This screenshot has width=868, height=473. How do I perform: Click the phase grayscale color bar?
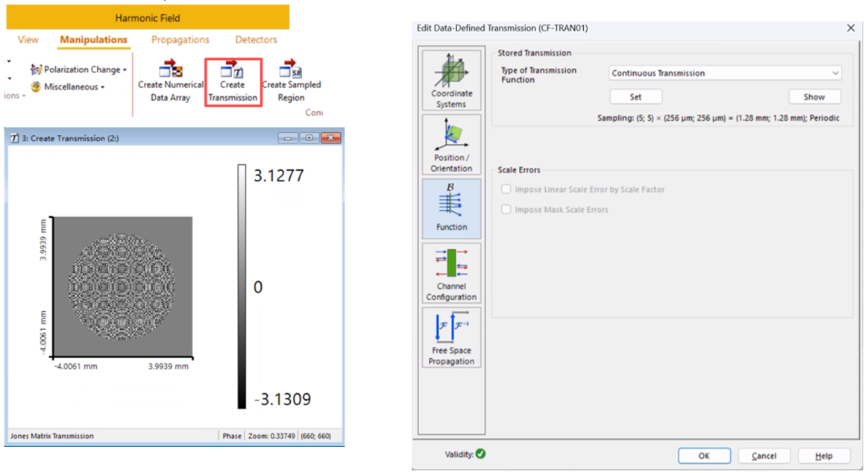(x=241, y=286)
